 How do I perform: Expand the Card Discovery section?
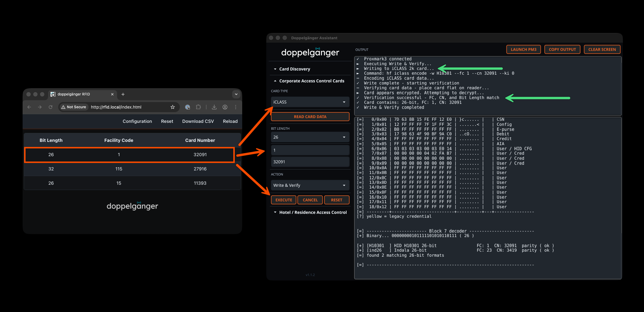tap(295, 69)
